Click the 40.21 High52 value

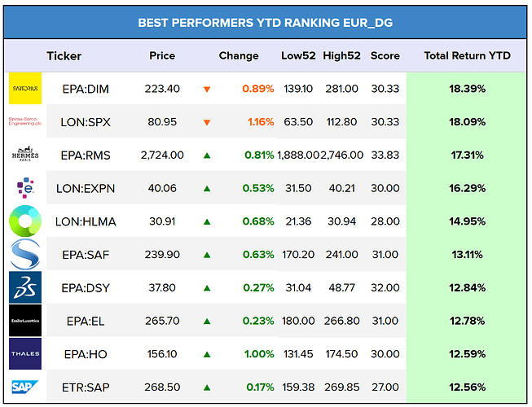click(341, 188)
